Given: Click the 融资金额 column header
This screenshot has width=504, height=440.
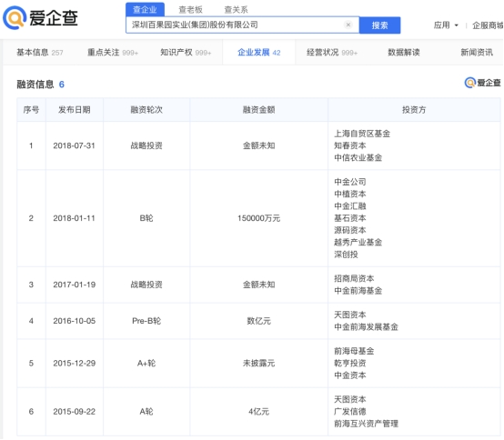Looking at the screenshot, I should pyautogui.click(x=258, y=110).
